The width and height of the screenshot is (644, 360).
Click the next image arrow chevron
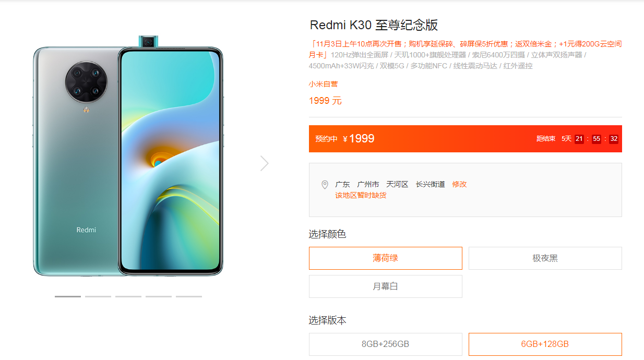point(265,163)
